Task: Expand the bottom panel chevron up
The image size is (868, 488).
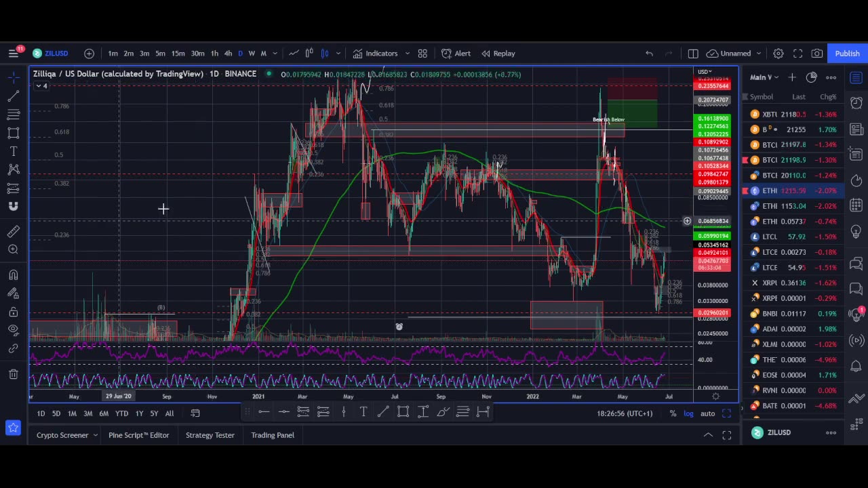Action: pos(708,435)
